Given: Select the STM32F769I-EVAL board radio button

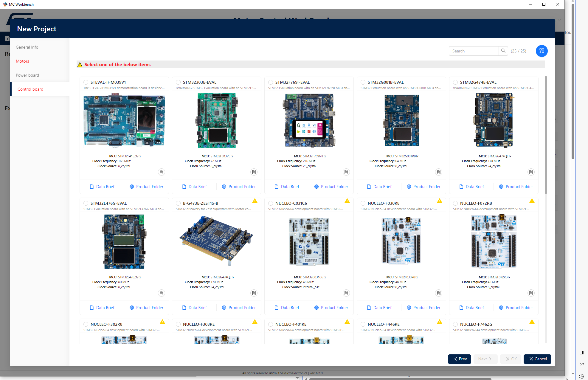Looking at the screenshot, I should [270, 82].
